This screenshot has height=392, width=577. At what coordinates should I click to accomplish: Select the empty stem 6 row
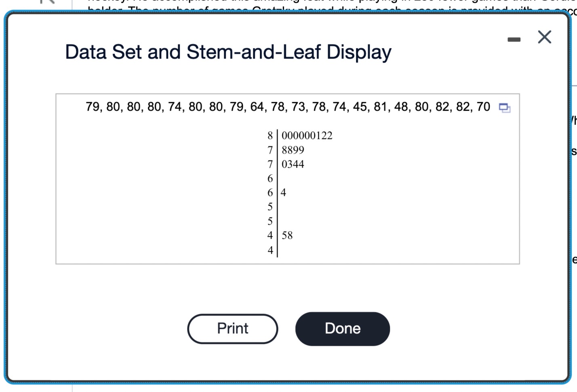[271, 178]
